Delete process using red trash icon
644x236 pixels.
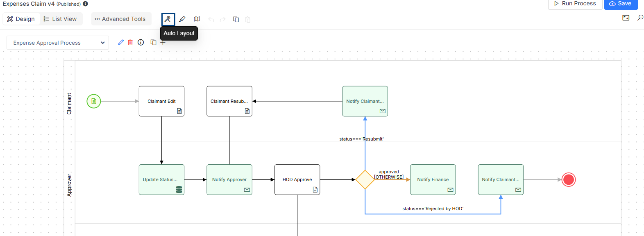(x=130, y=42)
